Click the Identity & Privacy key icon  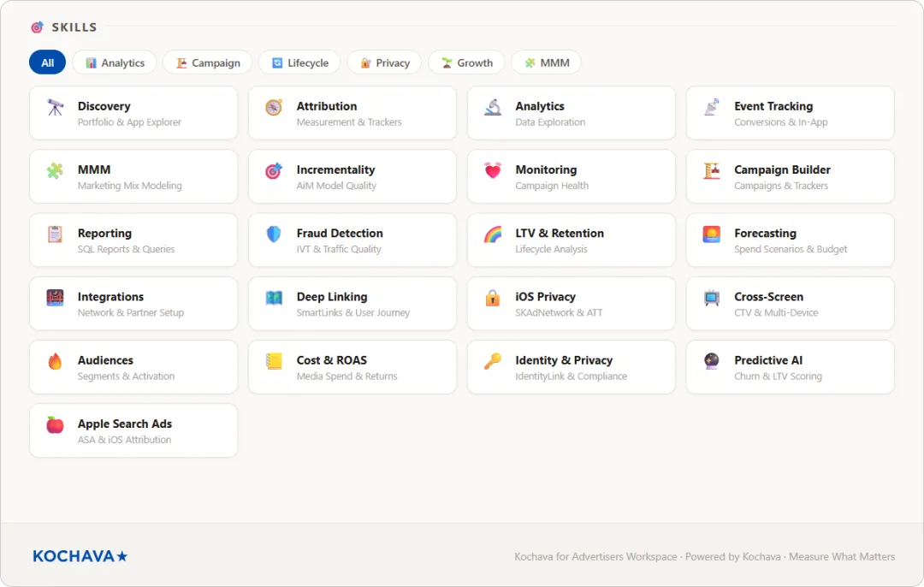coord(493,361)
